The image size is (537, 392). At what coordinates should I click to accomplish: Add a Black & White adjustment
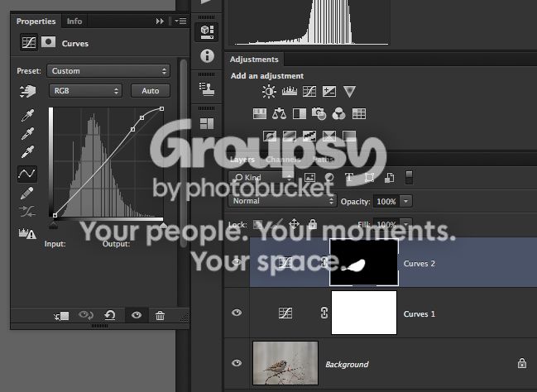coord(300,113)
